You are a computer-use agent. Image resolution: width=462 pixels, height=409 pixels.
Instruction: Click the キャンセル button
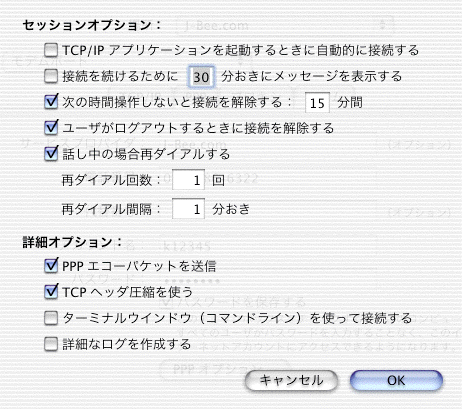(291, 380)
